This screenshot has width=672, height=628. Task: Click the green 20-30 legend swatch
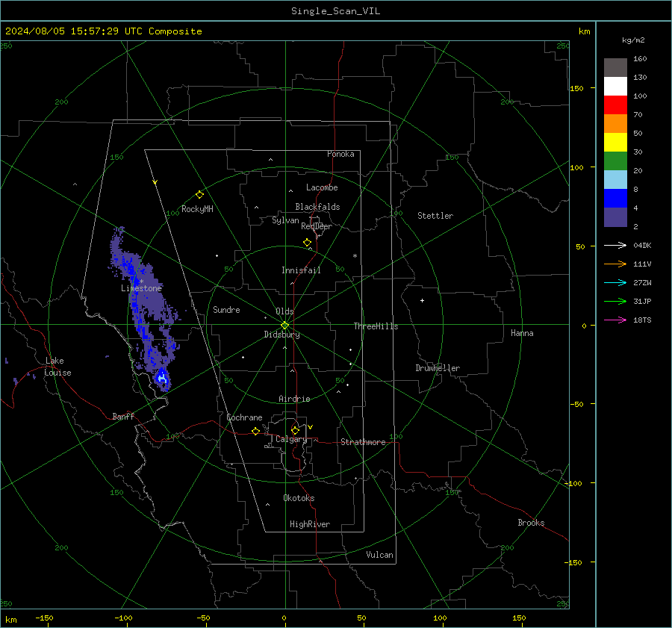615,161
